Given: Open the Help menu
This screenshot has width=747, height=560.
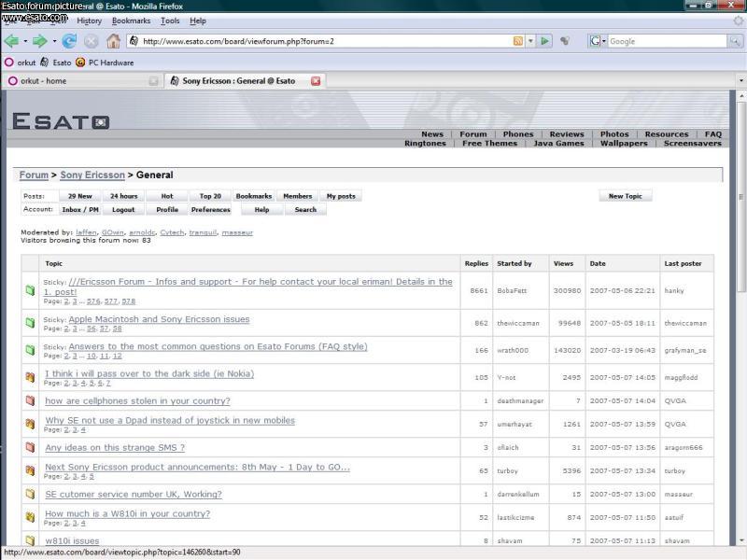Looking at the screenshot, I should (198, 21).
